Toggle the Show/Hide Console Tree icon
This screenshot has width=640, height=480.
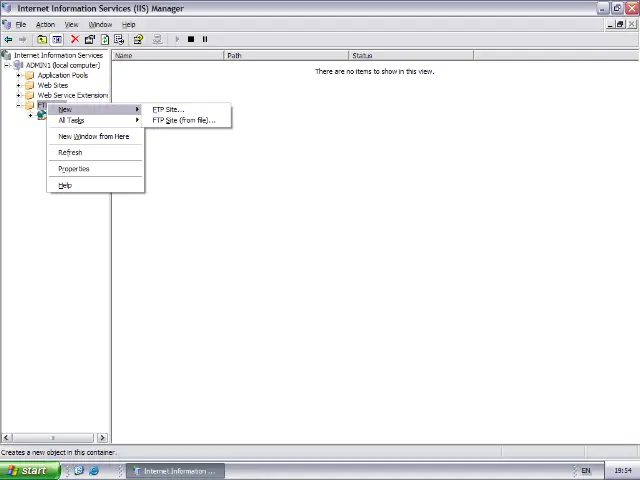(57, 39)
